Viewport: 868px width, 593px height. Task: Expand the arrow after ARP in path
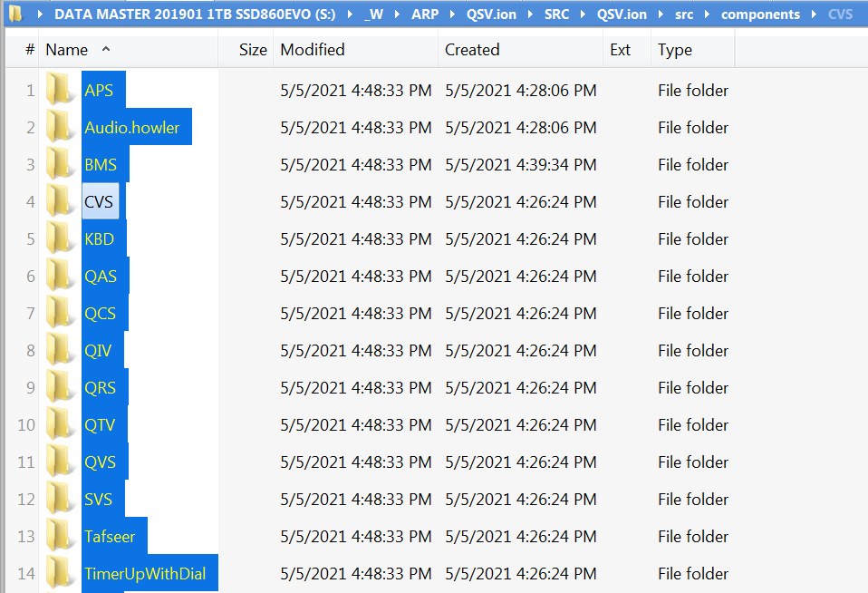[x=452, y=15]
